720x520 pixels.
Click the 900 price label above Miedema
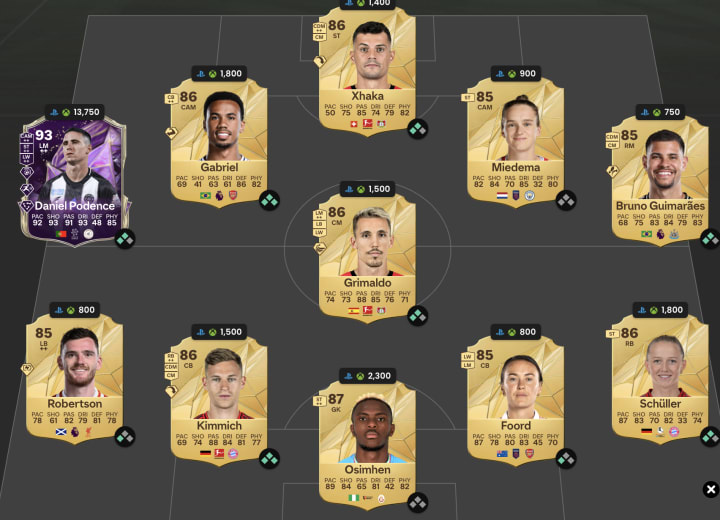coord(516,73)
